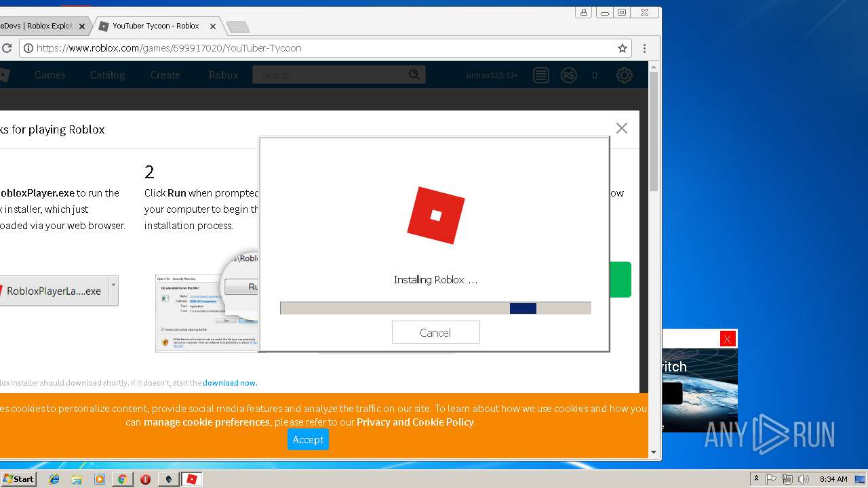Click the Chrome address bar URL

pos(169,48)
